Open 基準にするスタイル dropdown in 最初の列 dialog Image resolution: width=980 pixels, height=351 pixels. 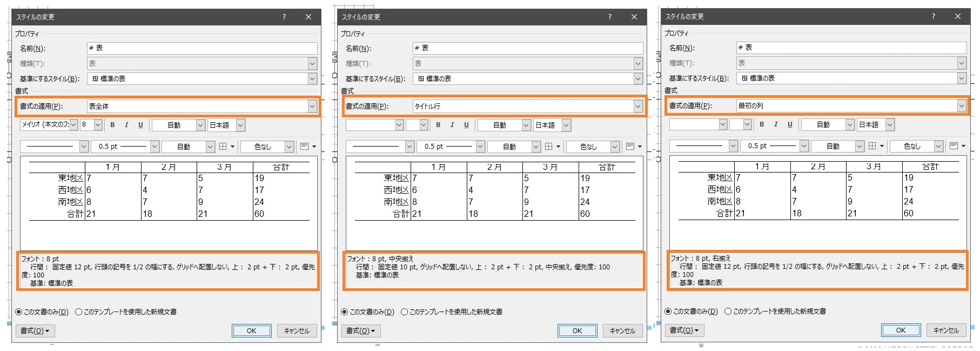[851, 78]
